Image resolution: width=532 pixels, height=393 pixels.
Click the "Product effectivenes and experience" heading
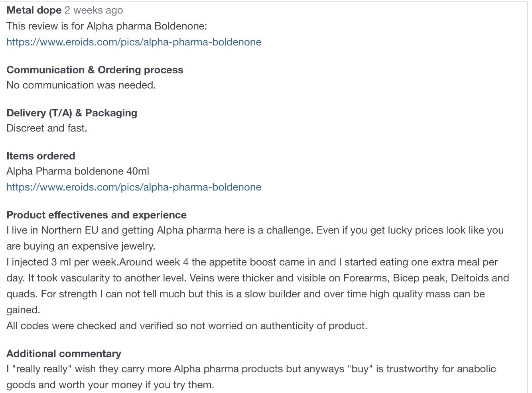pos(97,215)
